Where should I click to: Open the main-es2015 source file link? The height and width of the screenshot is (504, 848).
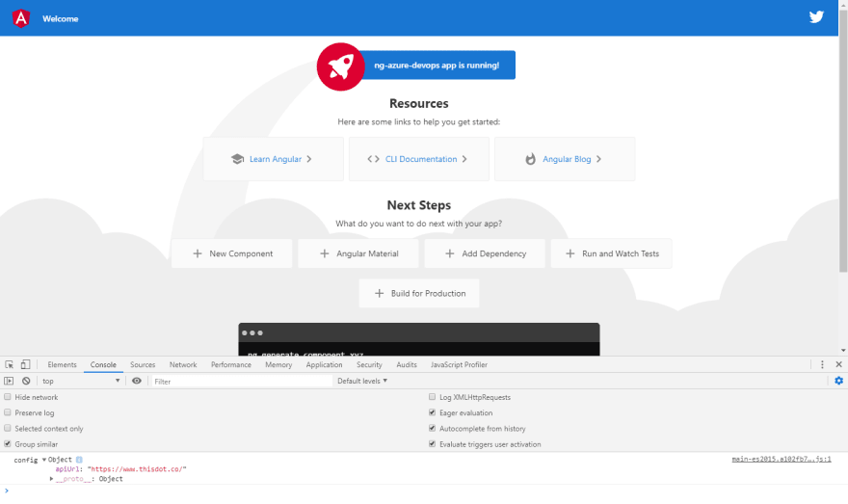[x=782, y=459]
